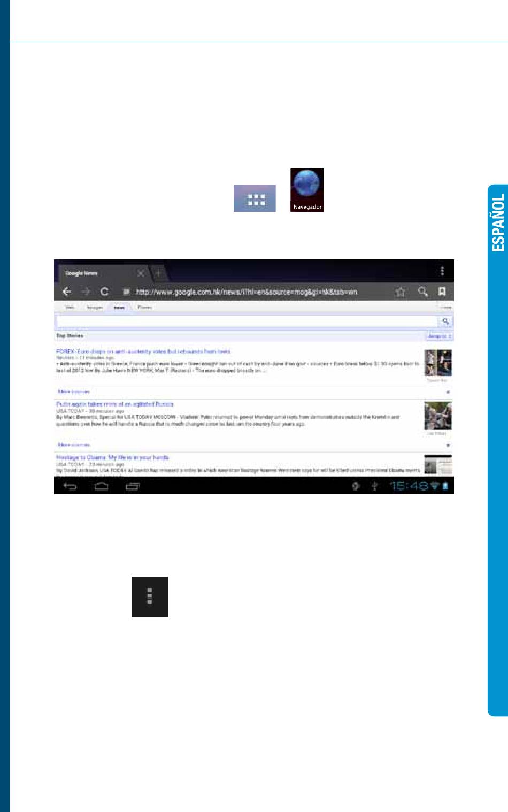Open the Hostage to Obama headline

tap(113, 458)
